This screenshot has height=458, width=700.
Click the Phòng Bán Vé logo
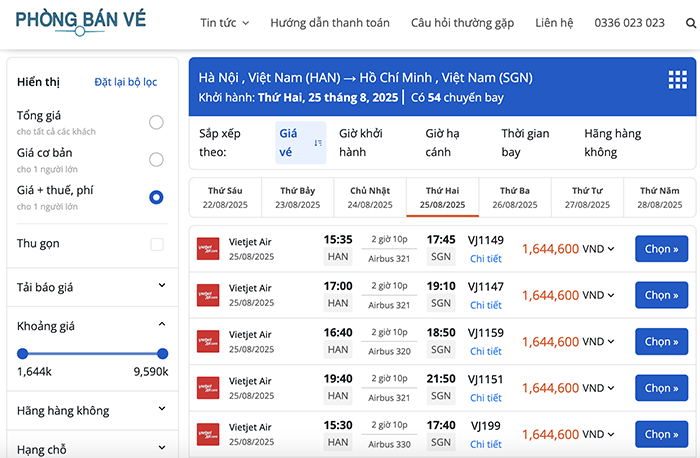80,22
